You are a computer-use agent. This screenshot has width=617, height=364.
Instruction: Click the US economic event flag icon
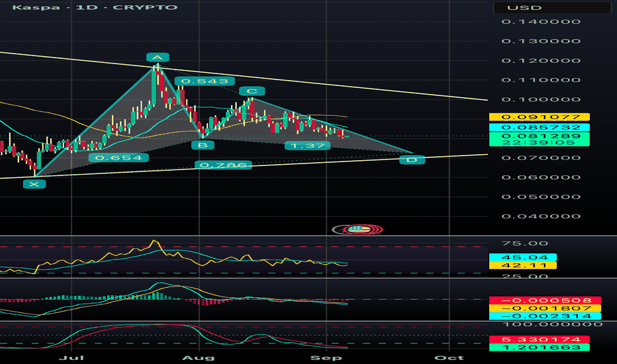(x=357, y=228)
